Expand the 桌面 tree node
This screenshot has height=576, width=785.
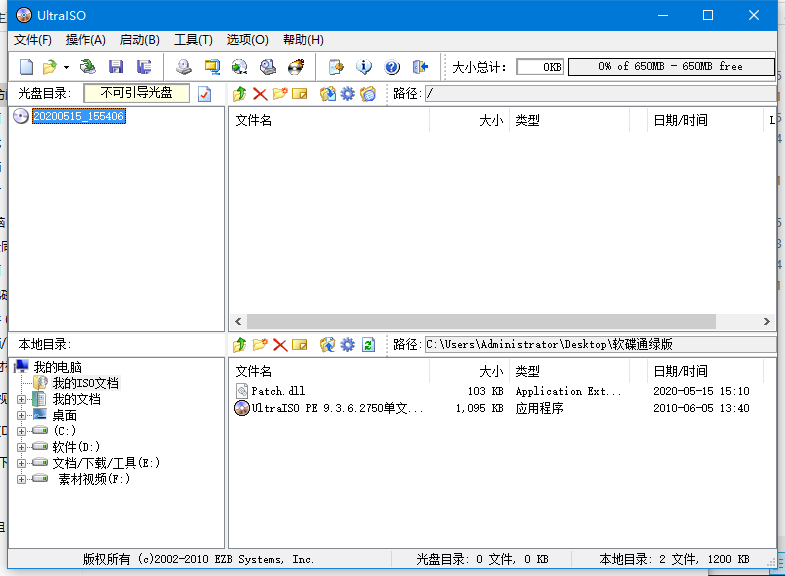click(21, 415)
